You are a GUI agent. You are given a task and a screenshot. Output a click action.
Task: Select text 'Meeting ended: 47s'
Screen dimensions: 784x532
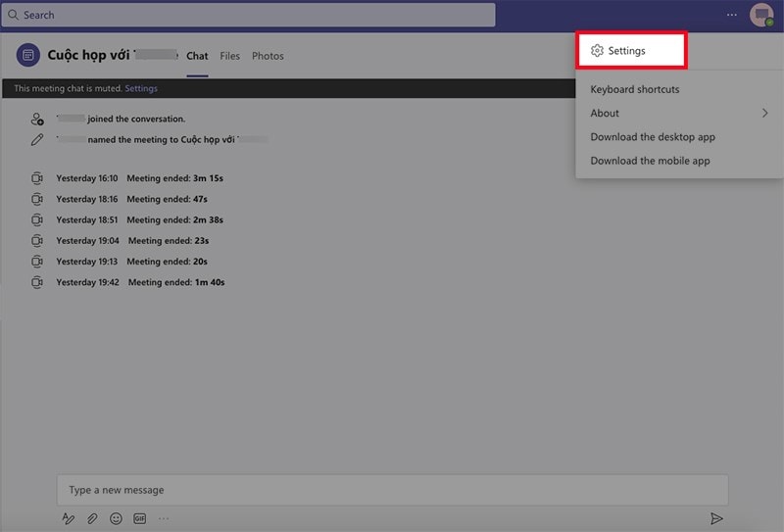click(x=167, y=199)
